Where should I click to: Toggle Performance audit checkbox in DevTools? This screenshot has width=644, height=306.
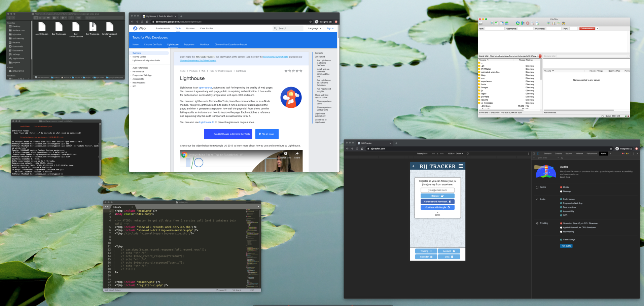pos(561,199)
